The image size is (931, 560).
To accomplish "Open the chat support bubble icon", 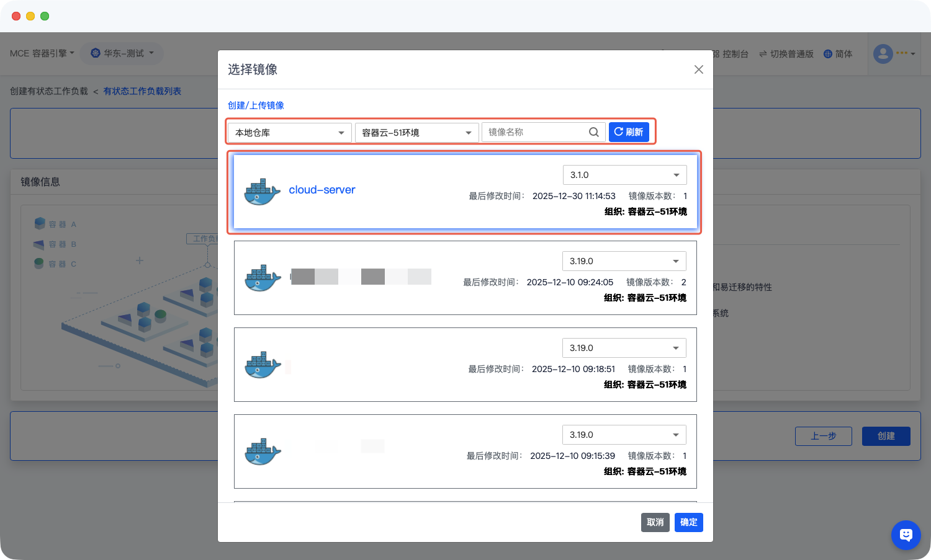I will point(906,535).
